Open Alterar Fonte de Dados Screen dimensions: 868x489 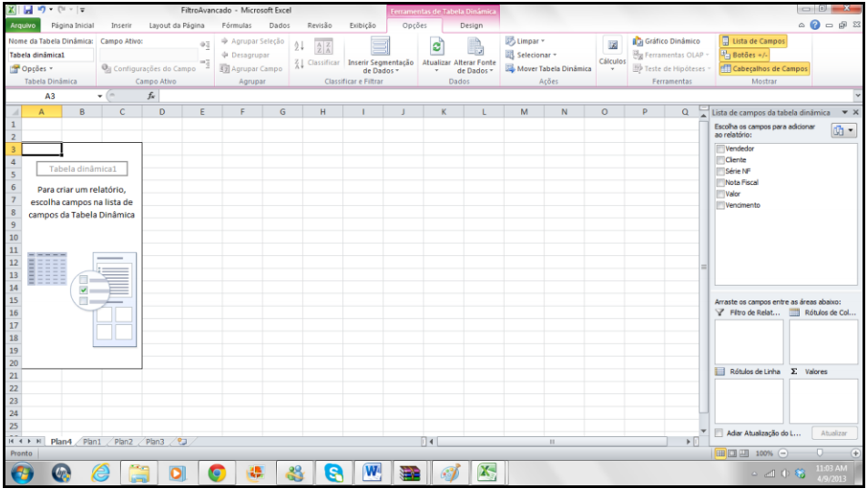pos(474,47)
